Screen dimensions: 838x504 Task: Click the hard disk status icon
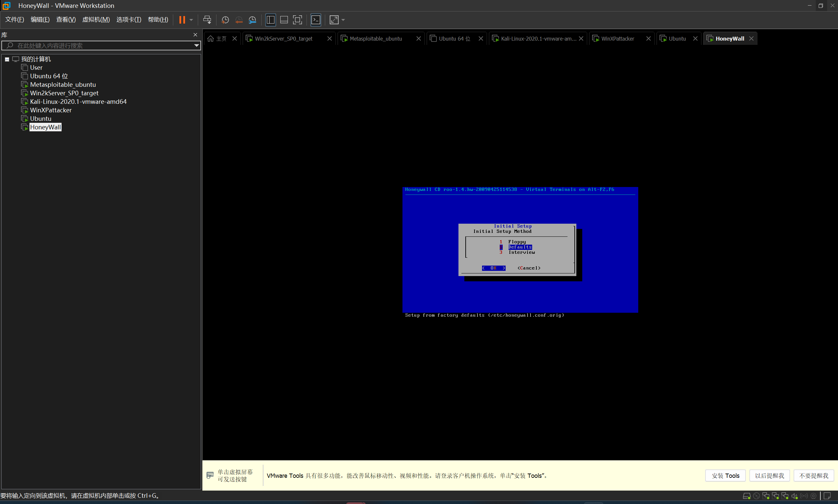point(747,496)
